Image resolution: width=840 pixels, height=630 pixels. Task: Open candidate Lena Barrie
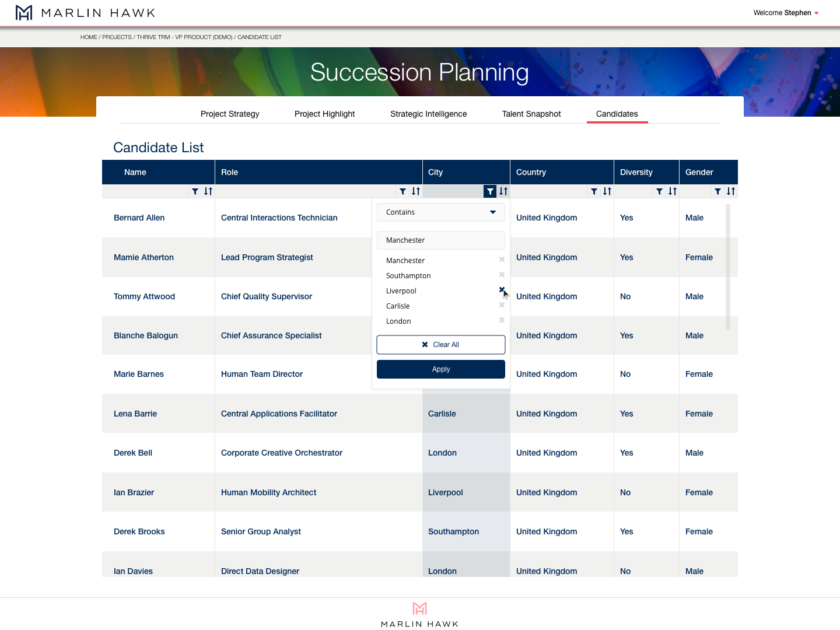click(135, 414)
